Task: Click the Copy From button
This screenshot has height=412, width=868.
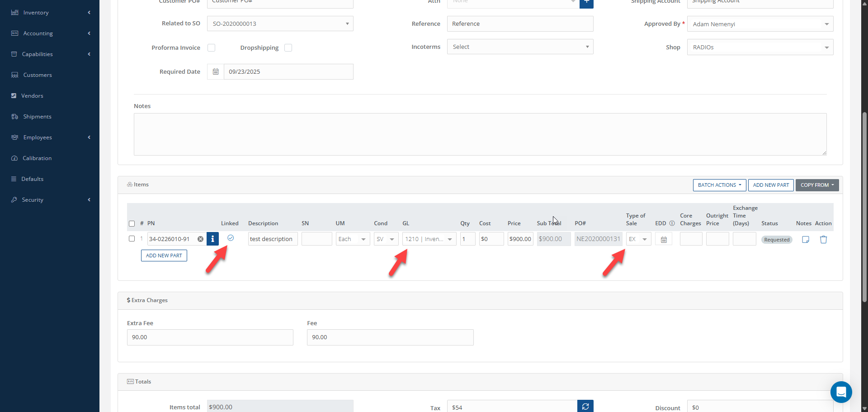Action: [816, 185]
